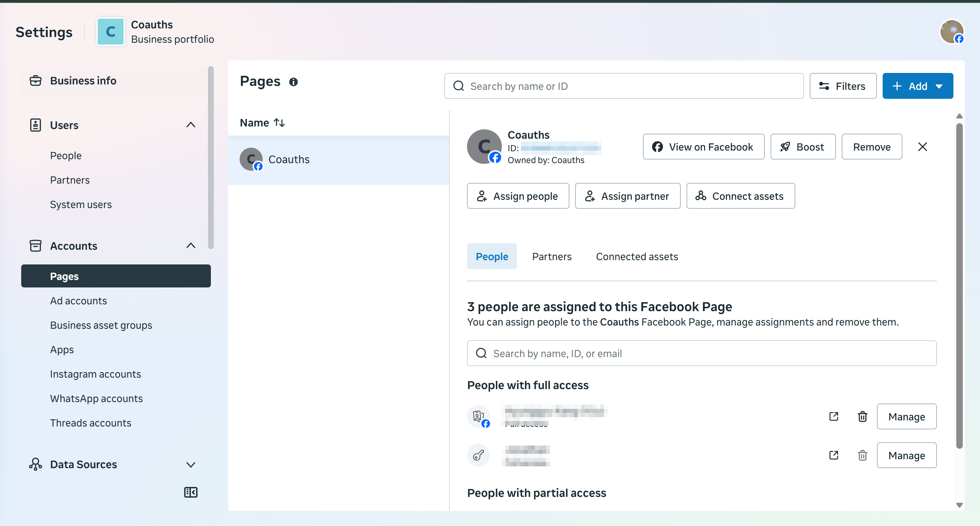980x526 pixels.
Task: Click the Business info briefcase icon
Action: 35,81
